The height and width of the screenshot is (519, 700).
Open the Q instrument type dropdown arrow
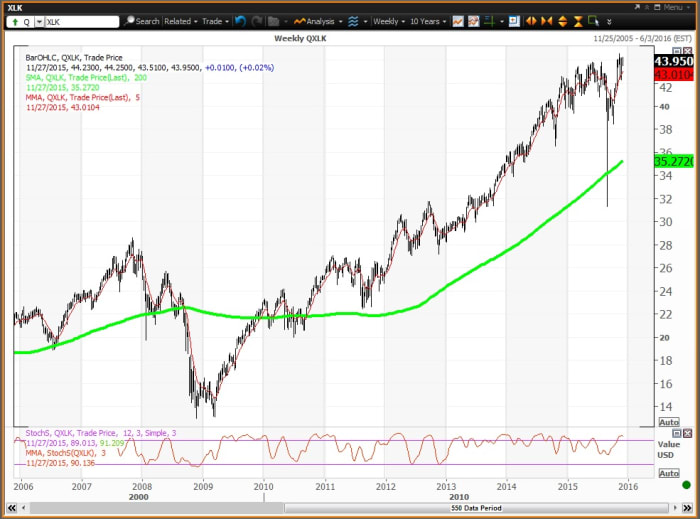[39, 22]
